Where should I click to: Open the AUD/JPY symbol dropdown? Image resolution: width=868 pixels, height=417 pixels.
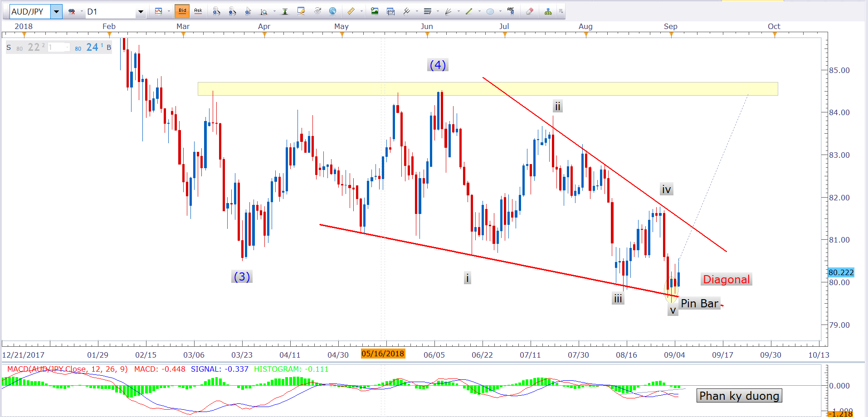click(x=56, y=11)
